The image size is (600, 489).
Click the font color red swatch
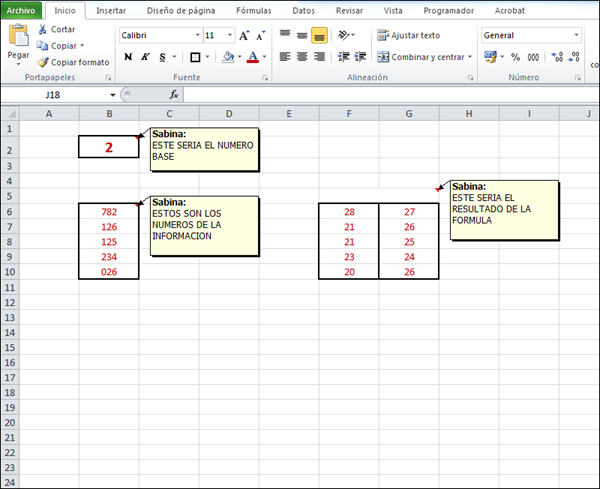click(252, 57)
